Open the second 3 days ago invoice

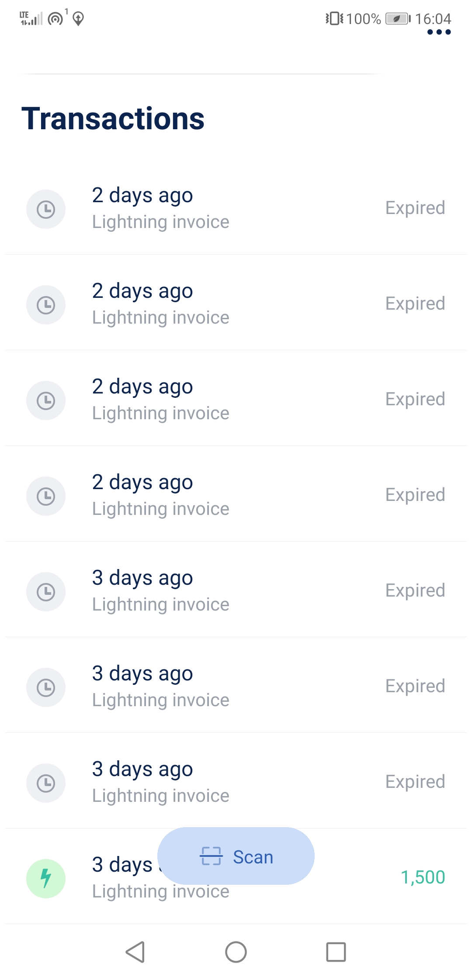click(236, 687)
